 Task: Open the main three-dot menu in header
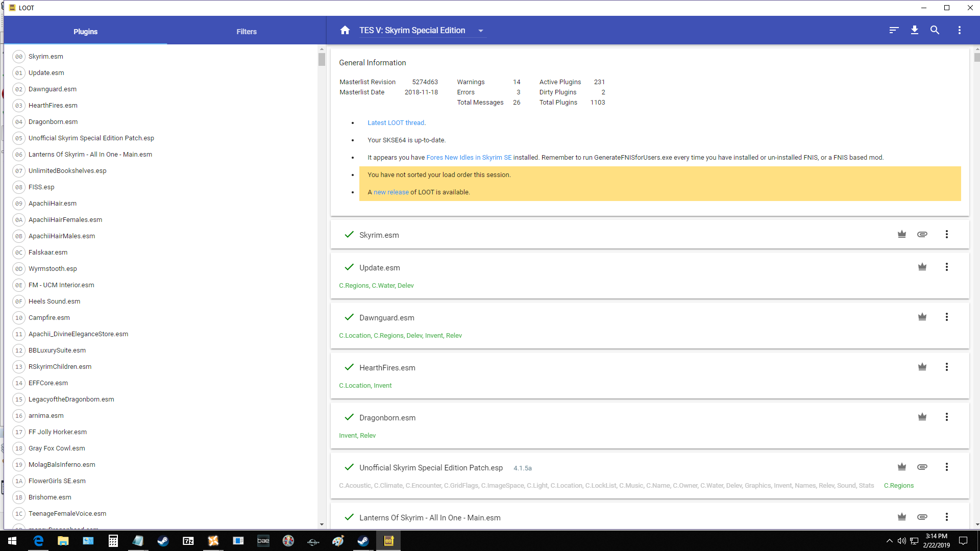[959, 31]
